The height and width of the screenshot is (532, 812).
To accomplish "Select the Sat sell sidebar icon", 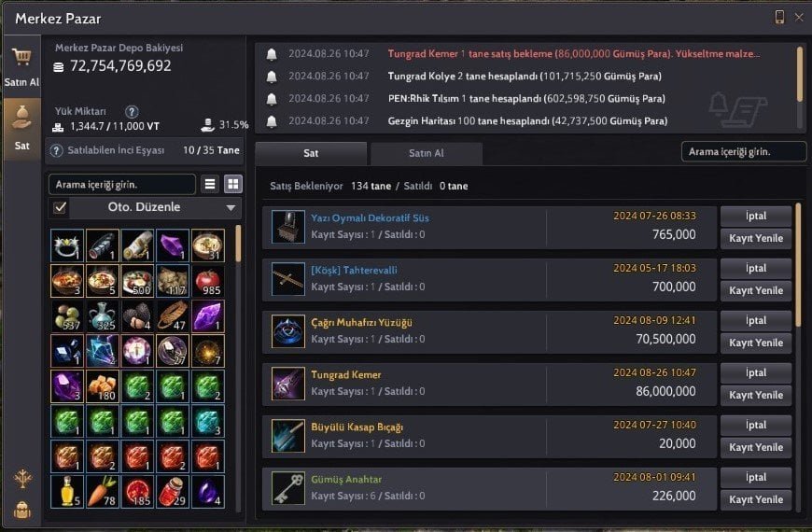I will point(21,129).
